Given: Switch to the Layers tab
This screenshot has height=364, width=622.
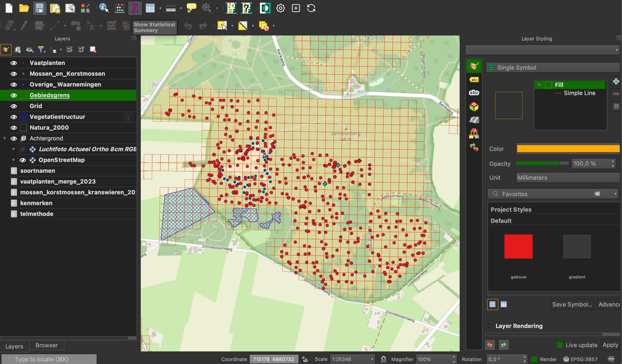Looking at the screenshot, I should coord(14,346).
